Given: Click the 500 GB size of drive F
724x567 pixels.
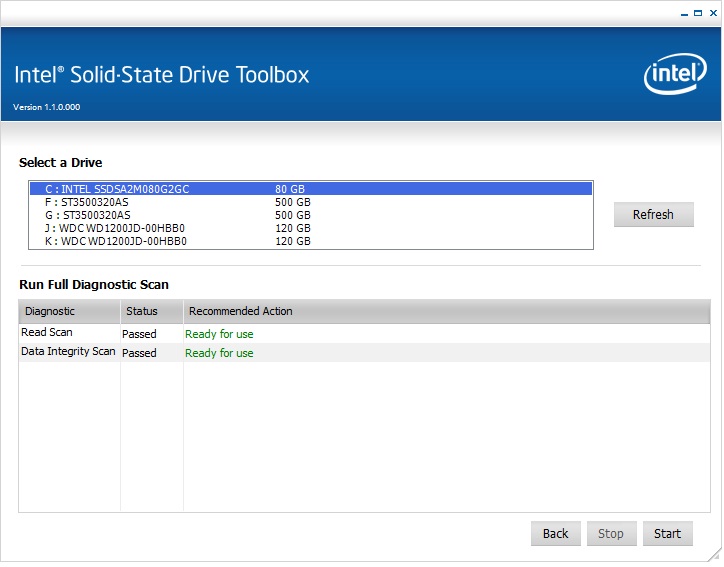Looking at the screenshot, I should click(x=293, y=202).
